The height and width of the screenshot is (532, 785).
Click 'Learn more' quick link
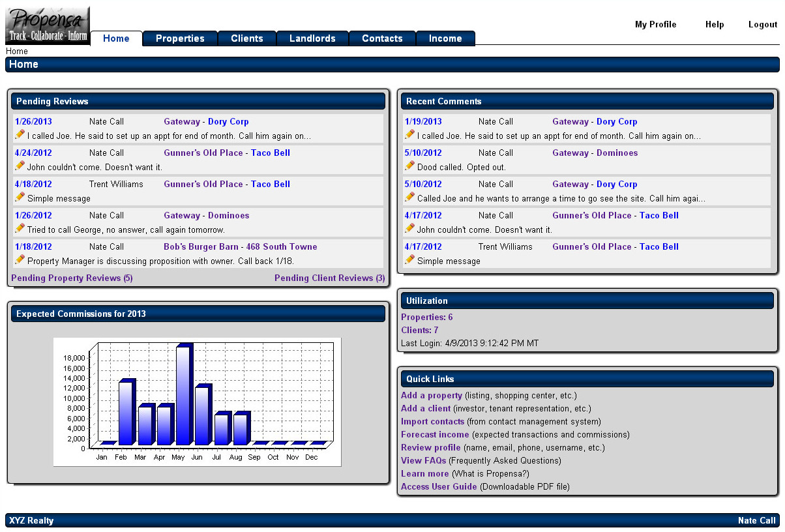point(425,474)
